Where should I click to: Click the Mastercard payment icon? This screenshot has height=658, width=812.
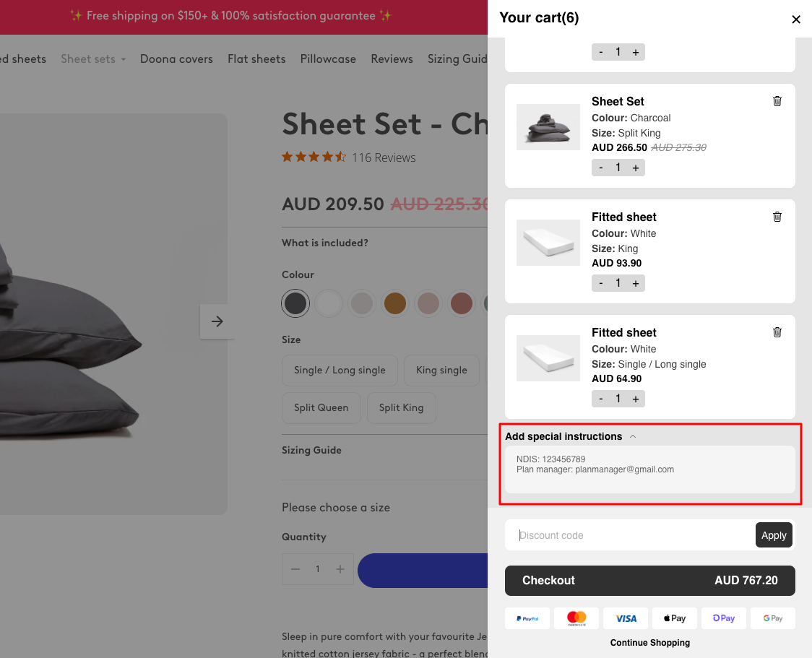pyautogui.click(x=576, y=618)
